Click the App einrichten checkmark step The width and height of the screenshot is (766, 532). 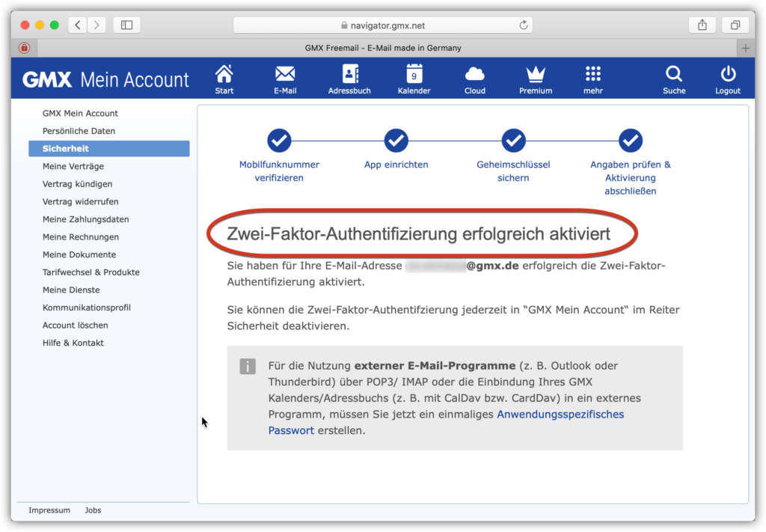(x=396, y=141)
